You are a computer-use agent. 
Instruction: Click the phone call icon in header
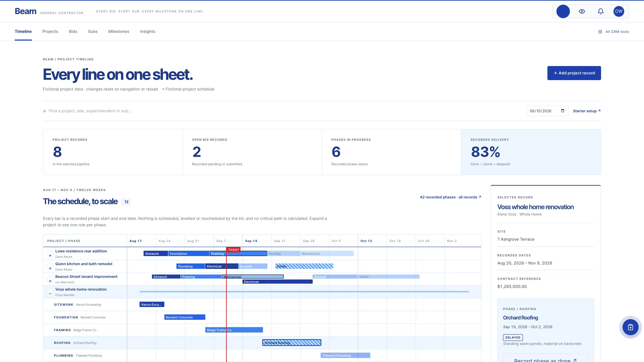pyautogui.click(x=563, y=11)
